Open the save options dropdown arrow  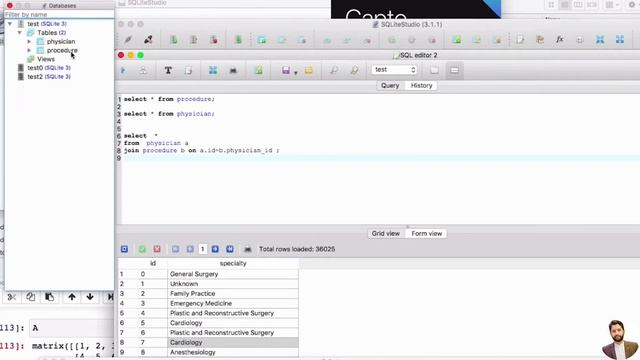tap(296, 73)
